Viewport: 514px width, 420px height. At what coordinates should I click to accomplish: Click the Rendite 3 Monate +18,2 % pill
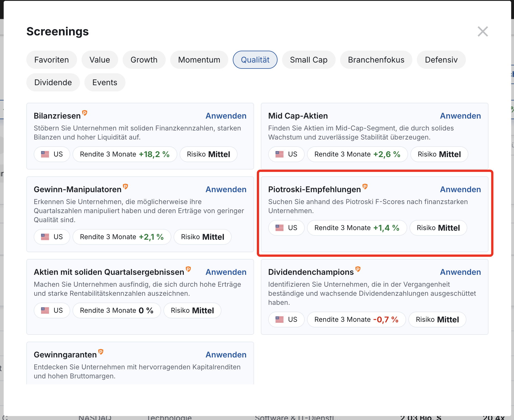(125, 154)
